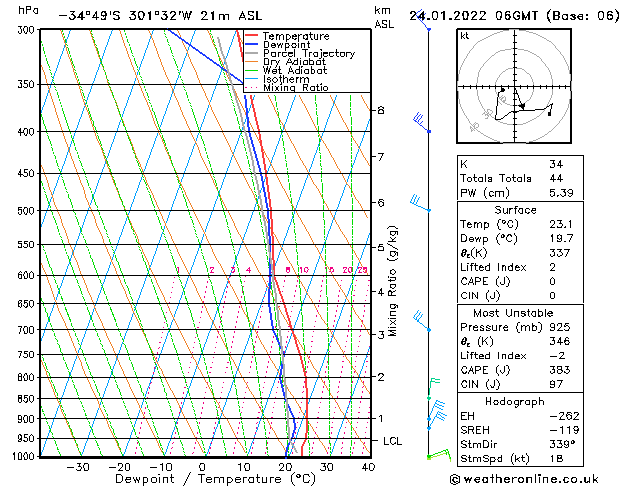Click the 300 hPa pressure label
The width and height of the screenshot is (629, 486).
point(26,30)
